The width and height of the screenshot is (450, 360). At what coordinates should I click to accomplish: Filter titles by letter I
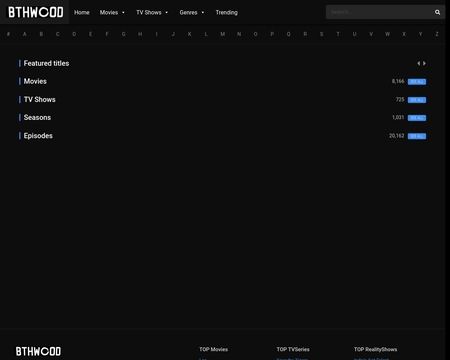point(157,34)
